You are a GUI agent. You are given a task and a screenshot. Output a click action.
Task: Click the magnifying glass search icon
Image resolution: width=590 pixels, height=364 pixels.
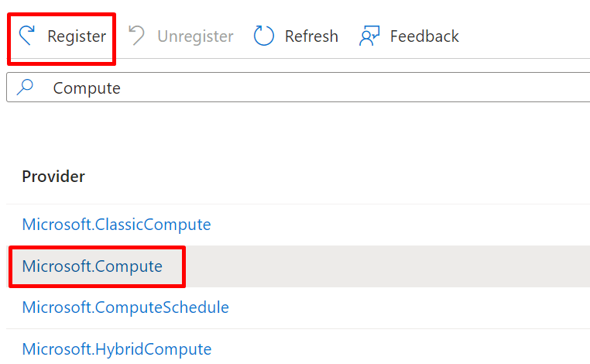pyautogui.click(x=25, y=87)
